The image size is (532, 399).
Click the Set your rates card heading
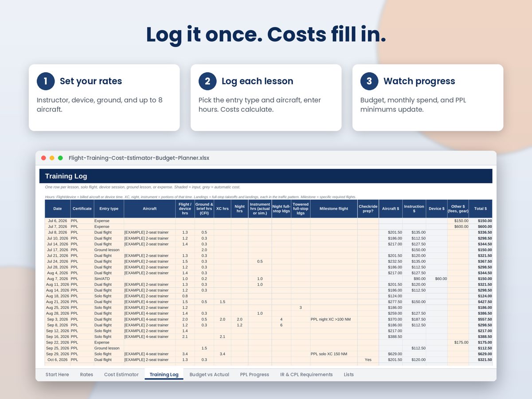click(91, 81)
